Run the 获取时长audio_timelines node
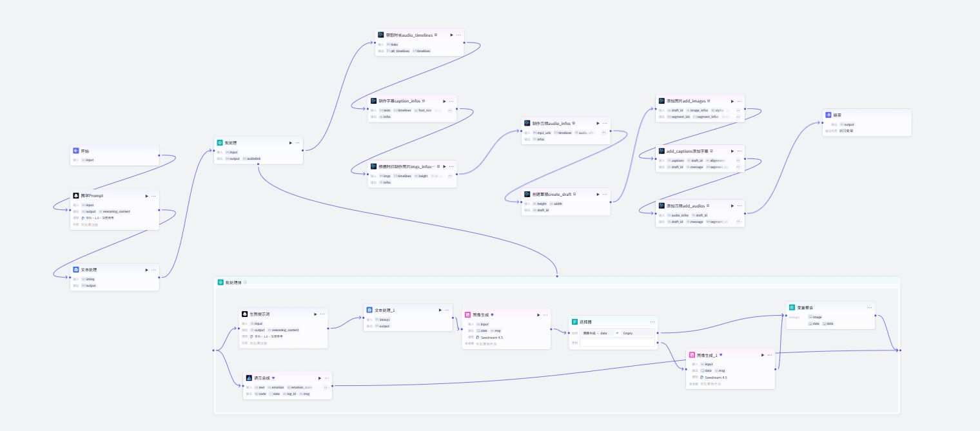Image resolution: width=980 pixels, height=431 pixels. click(451, 35)
